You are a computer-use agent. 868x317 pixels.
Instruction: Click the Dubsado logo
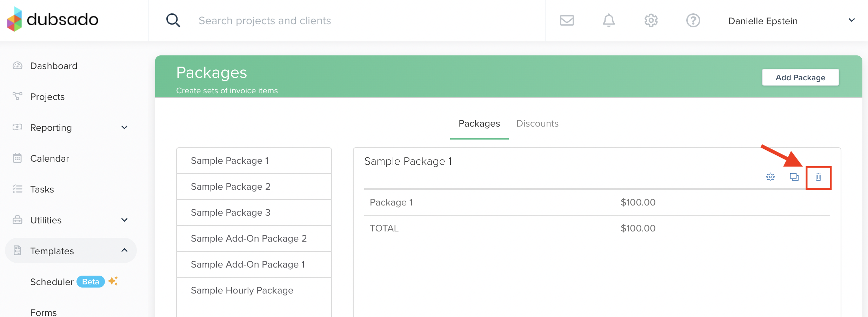[53, 19]
